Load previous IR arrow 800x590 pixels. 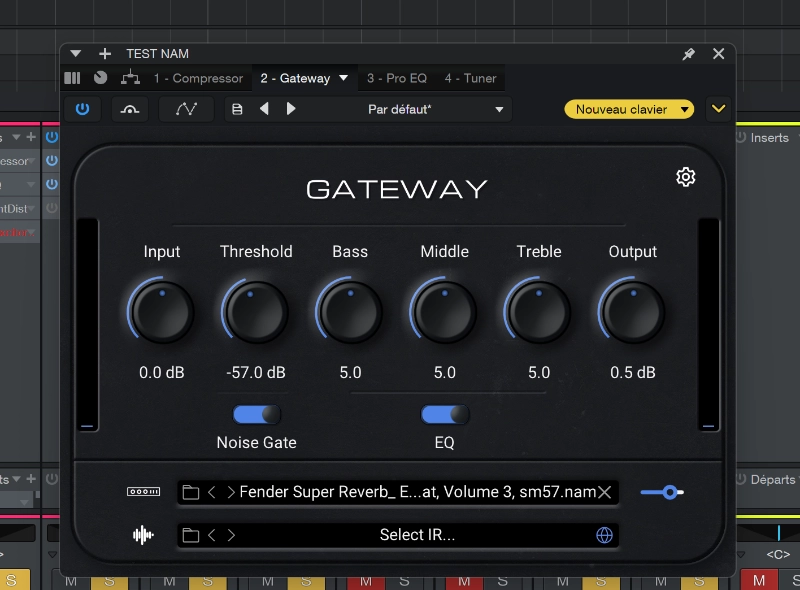[212, 535]
